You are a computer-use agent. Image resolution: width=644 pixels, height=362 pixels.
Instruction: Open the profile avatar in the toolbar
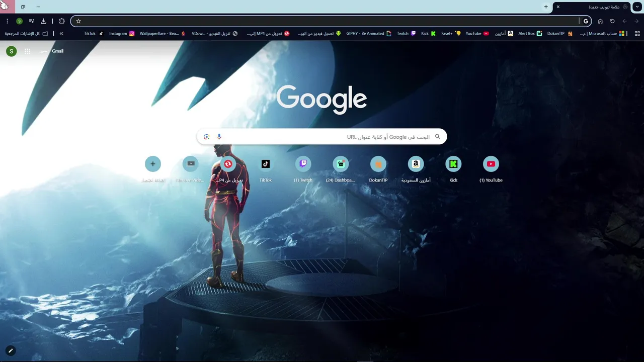19,21
